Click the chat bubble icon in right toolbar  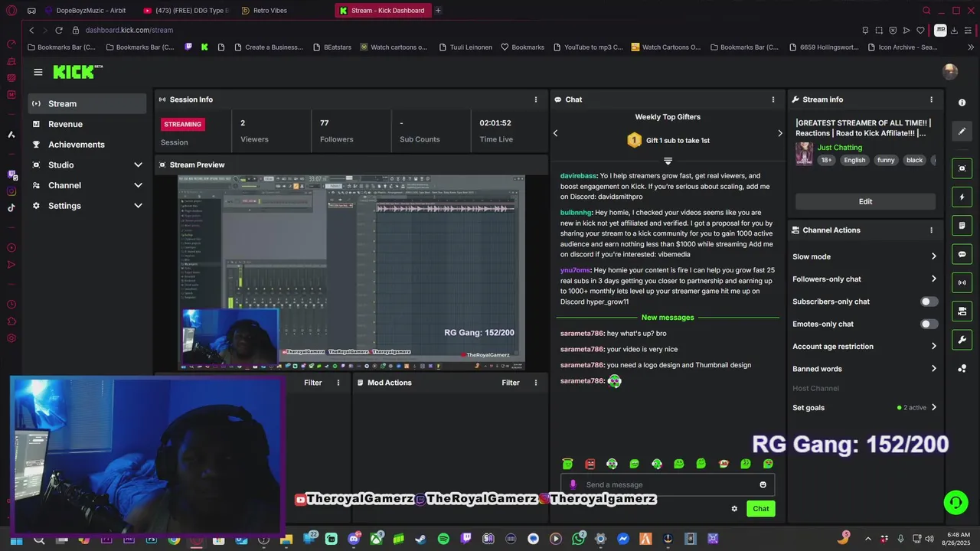tap(962, 254)
